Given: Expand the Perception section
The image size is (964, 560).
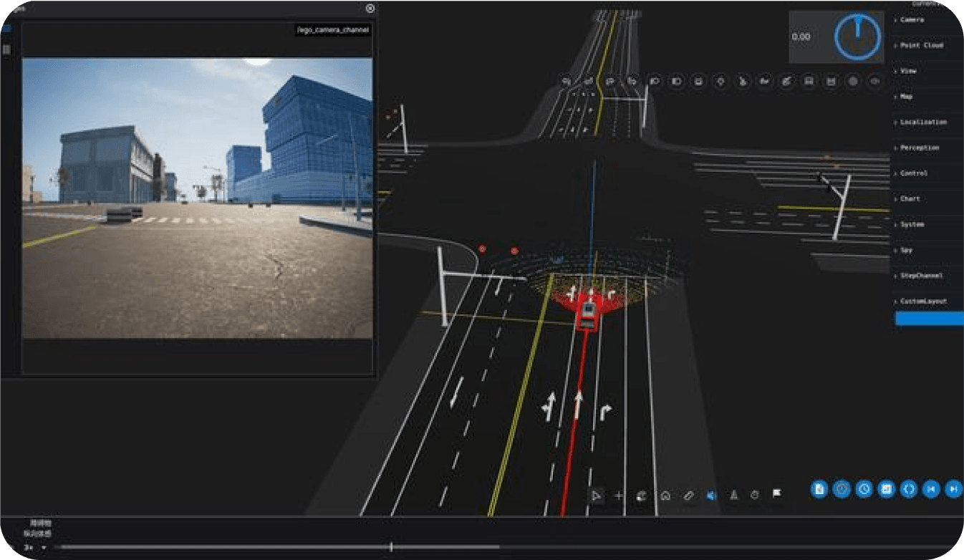Looking at the screenshot, I should tap(928, 148).
